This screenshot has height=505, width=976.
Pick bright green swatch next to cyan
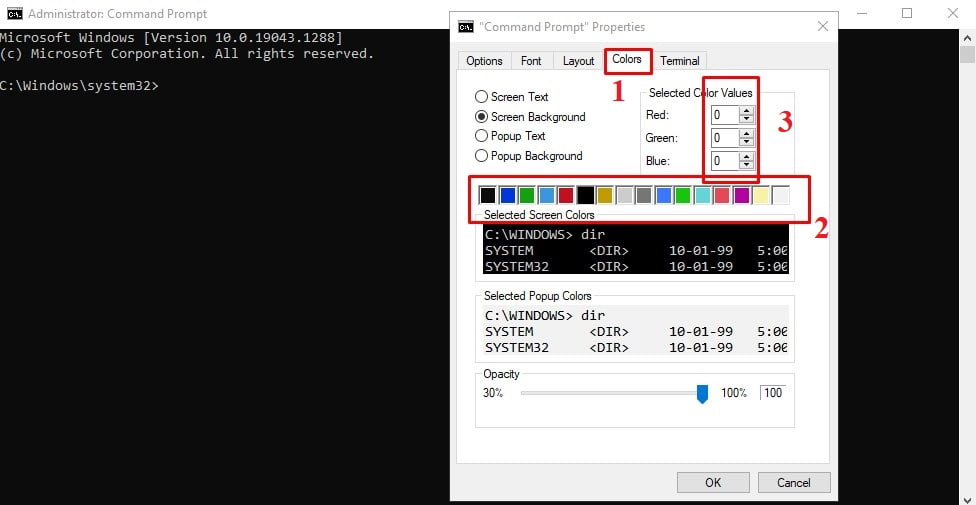coord(683,196)
